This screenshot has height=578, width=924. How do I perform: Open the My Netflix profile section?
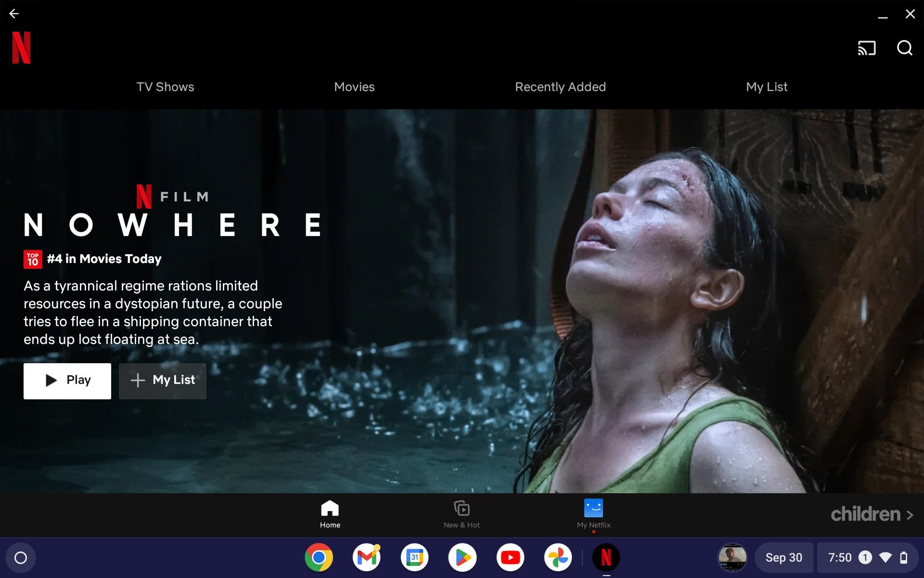pos(593,513)
